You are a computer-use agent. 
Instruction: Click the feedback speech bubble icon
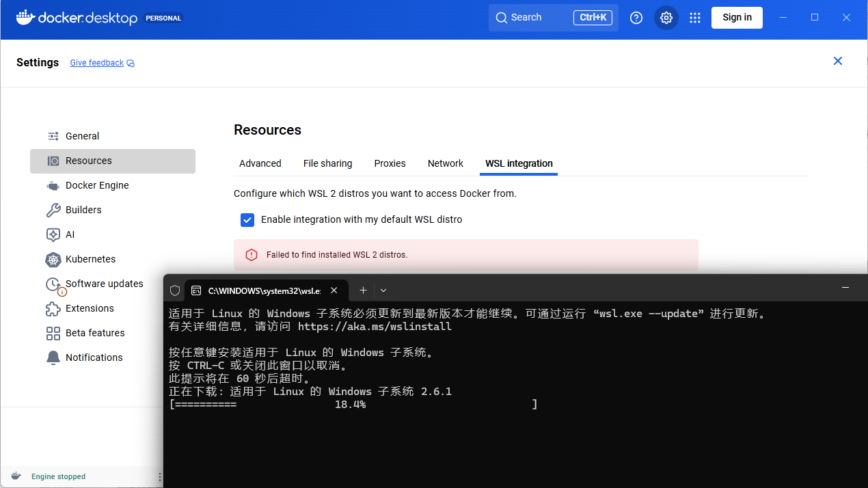point(131,63)
